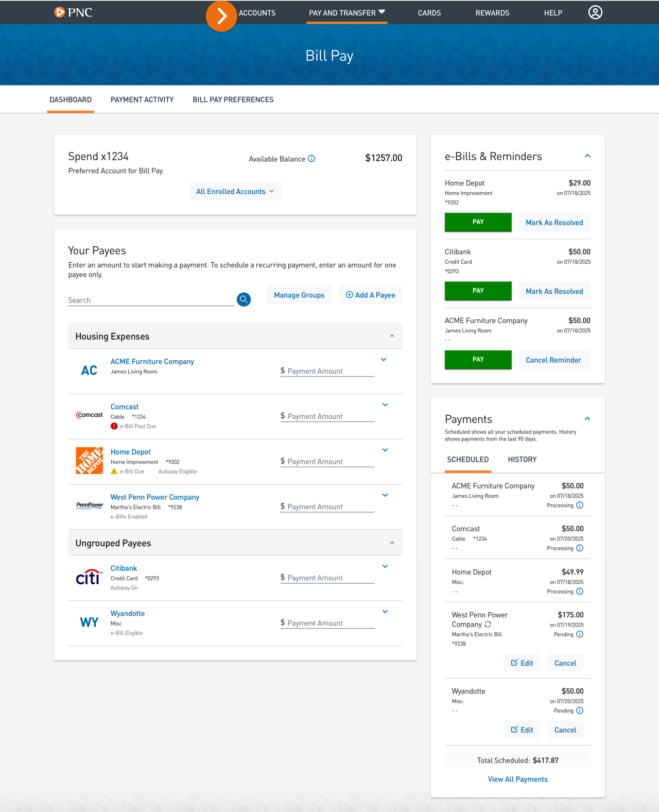Image resolution: width=659 pixels, height=812 pixels.
Task: Open the All Enrolled Accounts dropdown
Action: [x=235, y=191]
